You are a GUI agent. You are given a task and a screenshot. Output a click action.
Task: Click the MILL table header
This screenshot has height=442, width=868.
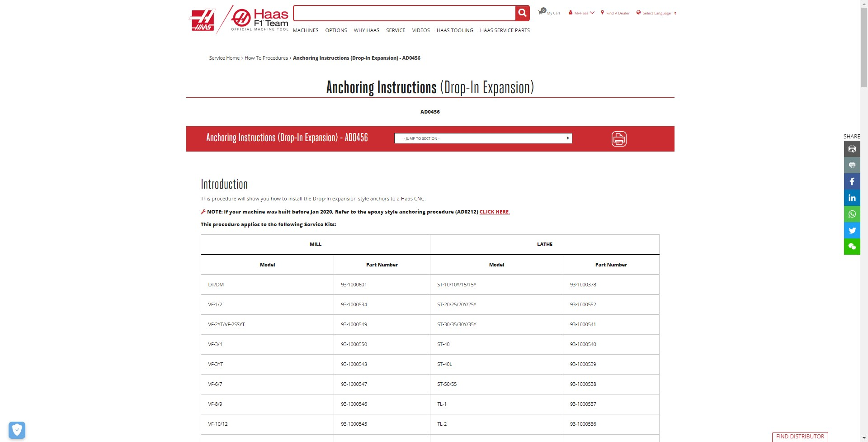tap(316, 244)
